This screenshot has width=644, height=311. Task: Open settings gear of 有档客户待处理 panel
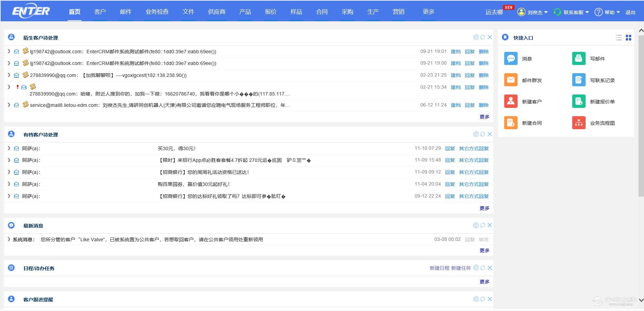tap(476, 134)
